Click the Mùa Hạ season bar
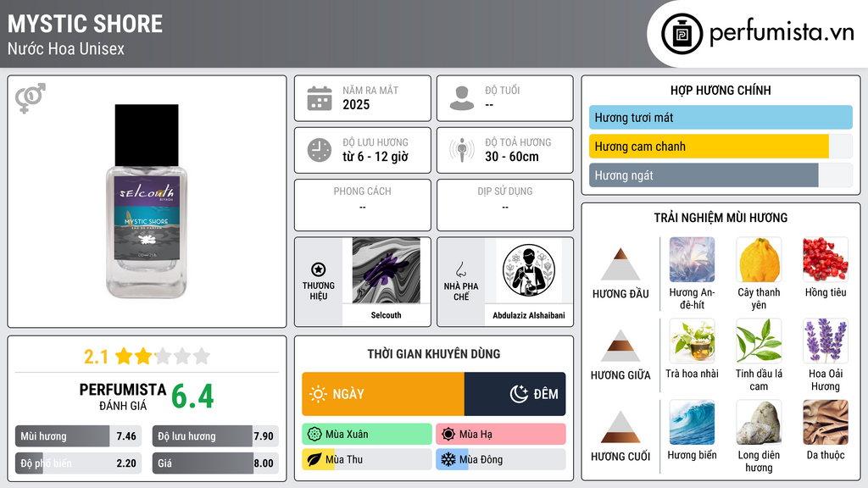Viewport: 868px width, 488px height. tap(501, 435)
